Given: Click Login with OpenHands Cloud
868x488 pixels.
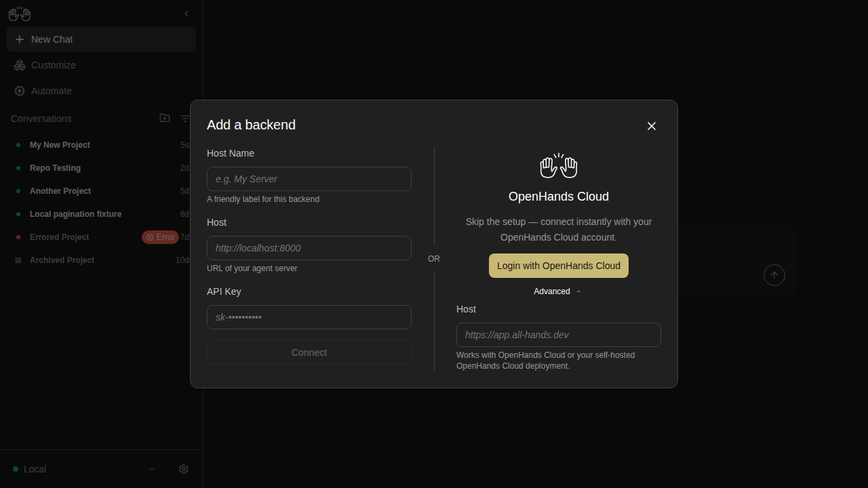Looking at the screenshot, I should [x=559, y=266].
